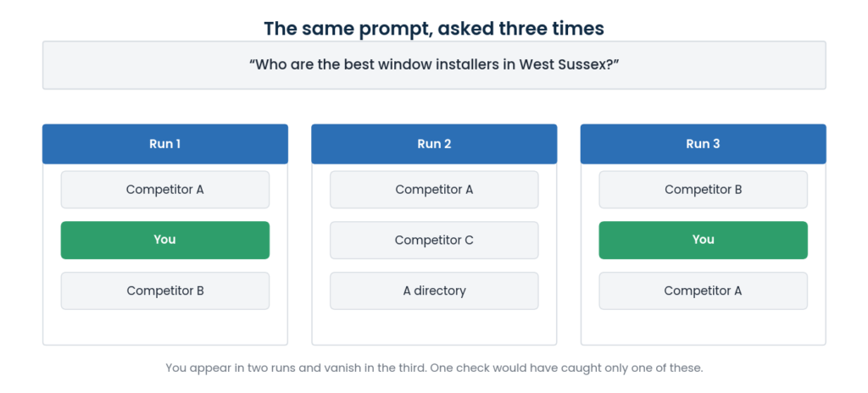Image resolution: width=868 pixels, height=393 pixels.
Task: Click empty area of Run 2 card
Action: point(434,327)
